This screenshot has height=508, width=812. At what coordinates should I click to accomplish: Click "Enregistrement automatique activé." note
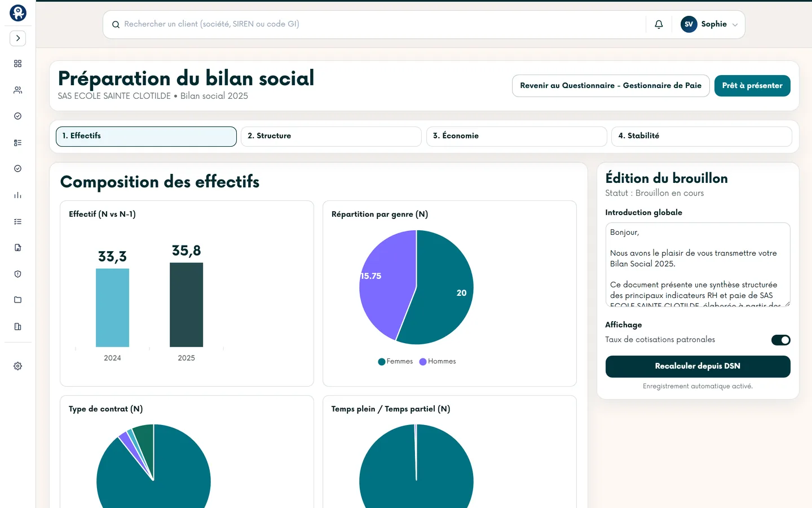coord(698,387)
